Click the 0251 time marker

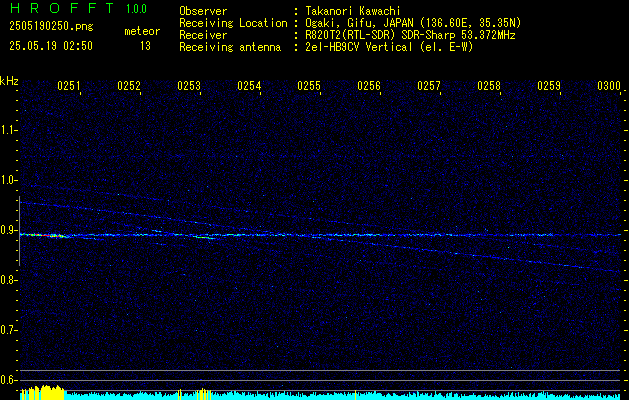click(x=69, y=86)
